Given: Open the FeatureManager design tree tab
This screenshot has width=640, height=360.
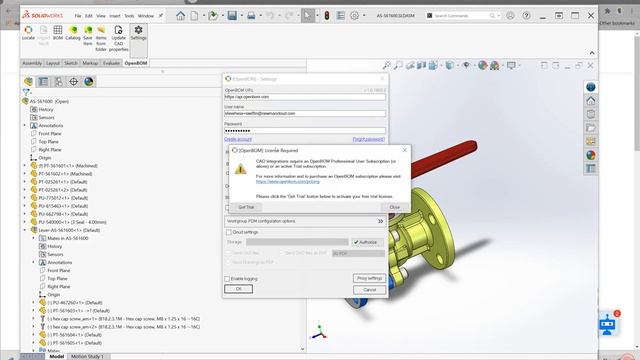Looking at the screenshot, I should (28, 82).
